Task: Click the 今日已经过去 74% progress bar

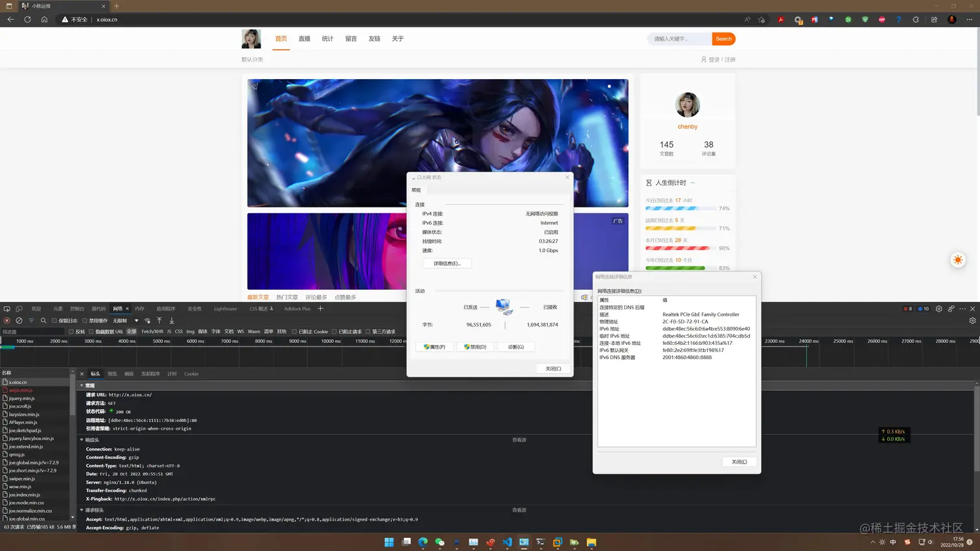Action: [x=681, y=209]
